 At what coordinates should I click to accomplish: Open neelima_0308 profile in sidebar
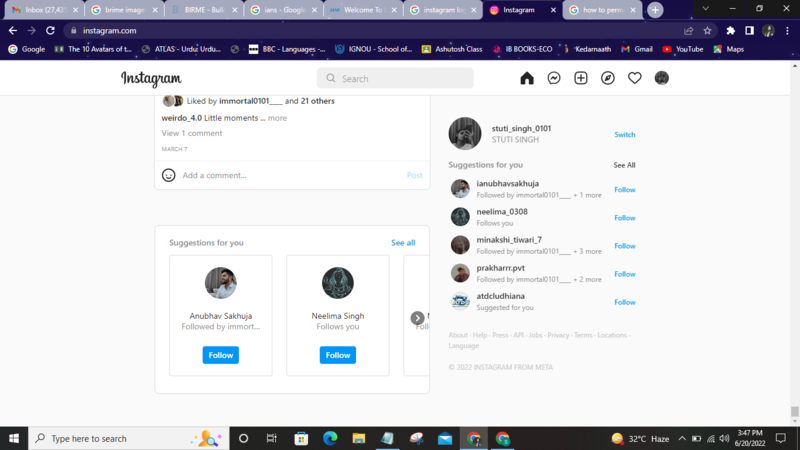click(x=502, y=212)
